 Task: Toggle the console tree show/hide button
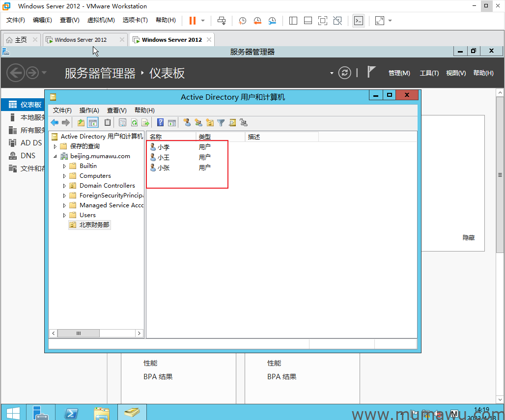(93, 123)
